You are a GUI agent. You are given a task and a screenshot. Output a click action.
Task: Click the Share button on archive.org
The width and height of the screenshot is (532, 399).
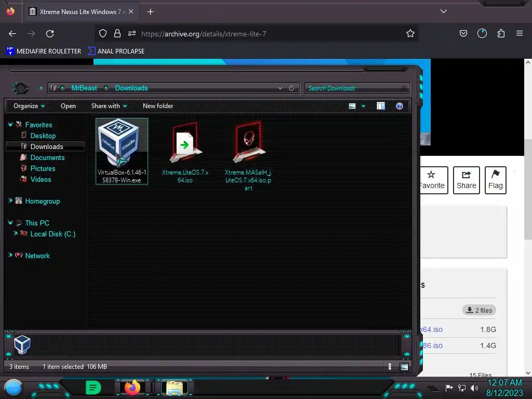pos(466,180)
